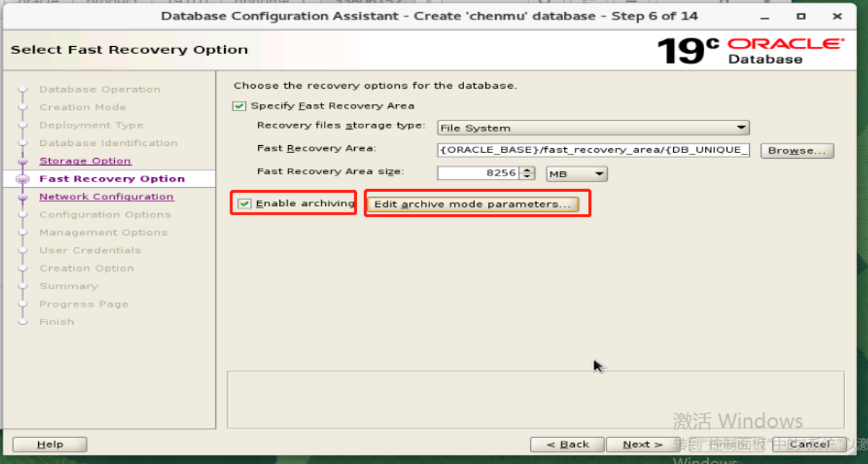The image size is (868, 464).
Task: Click Deployment Type step in sidebar
Action: pyautogui.click(x=91, y=125)
